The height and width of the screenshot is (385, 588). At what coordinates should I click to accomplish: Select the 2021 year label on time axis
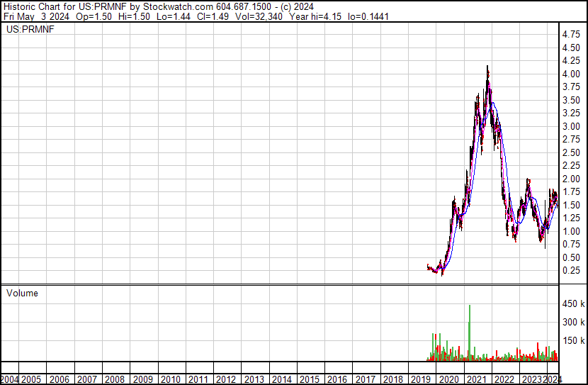pos(475,379)
